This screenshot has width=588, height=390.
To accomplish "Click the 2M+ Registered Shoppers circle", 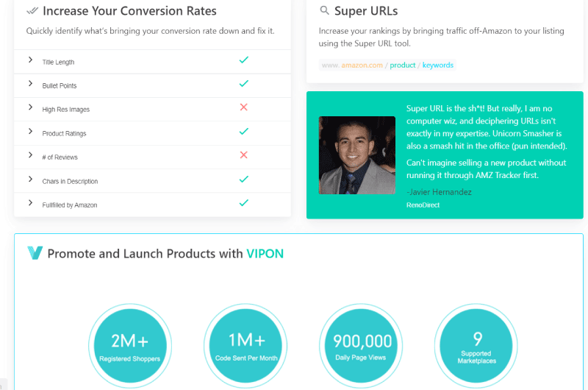I will (x=130, y=346).
